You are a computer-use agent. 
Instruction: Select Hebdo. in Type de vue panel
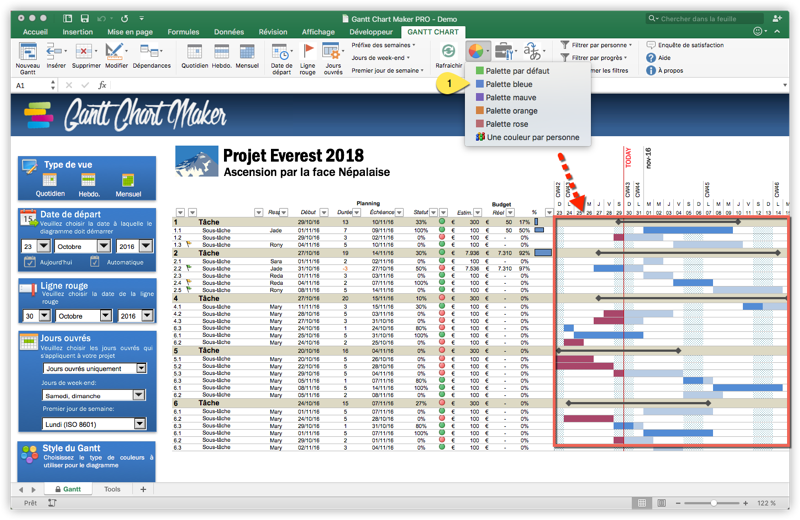[89, 185]
